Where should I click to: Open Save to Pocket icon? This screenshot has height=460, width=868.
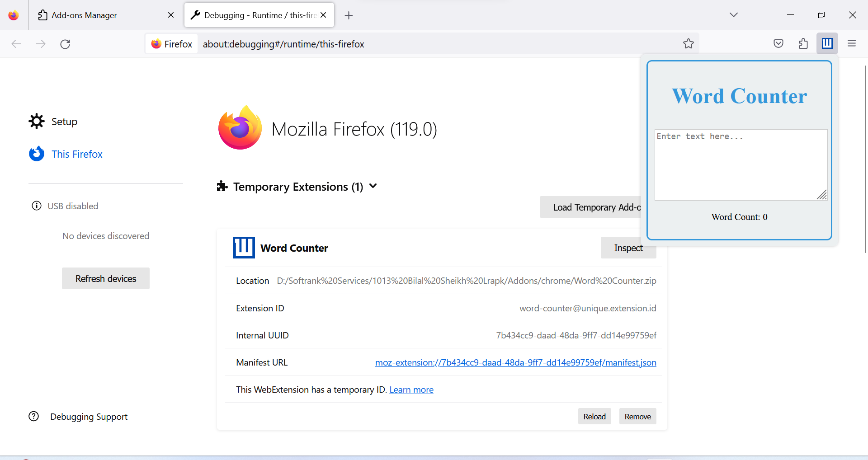coord(778,43)
